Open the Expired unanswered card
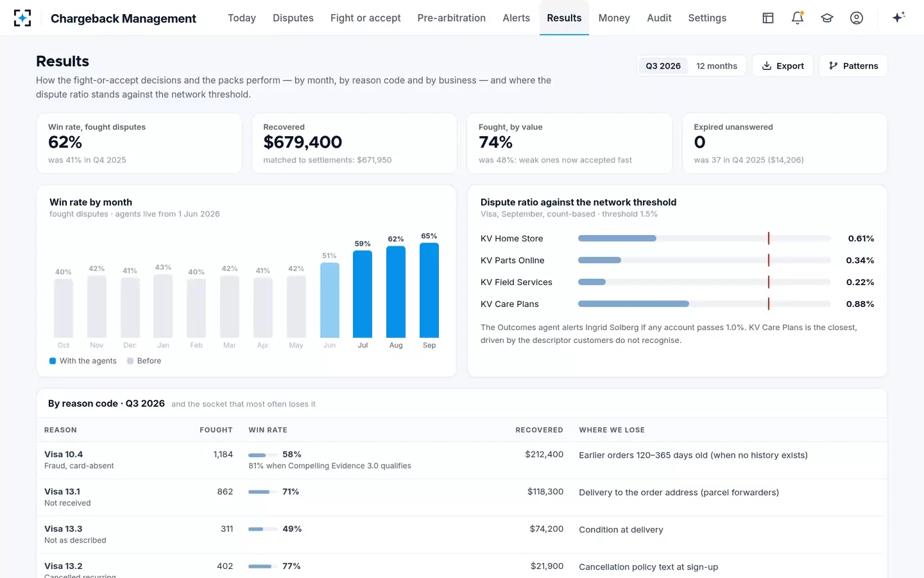Screen dimensions: 924x578 (x=785, y=143)
